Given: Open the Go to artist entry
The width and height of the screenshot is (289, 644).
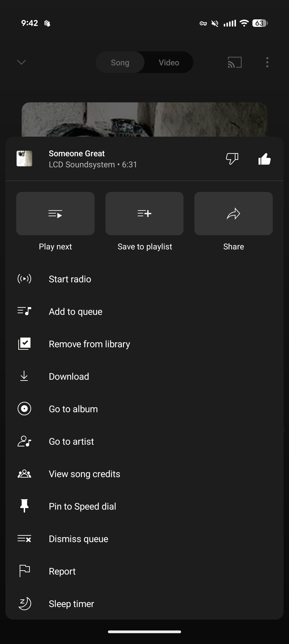Looking at the screenshot, I should point(71,442).
